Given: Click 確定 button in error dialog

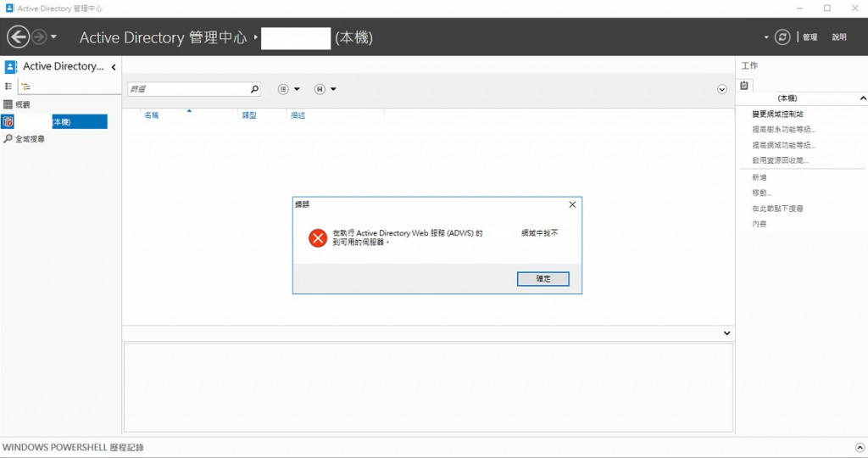Looking at the screenshot, I should coord(543,278).
